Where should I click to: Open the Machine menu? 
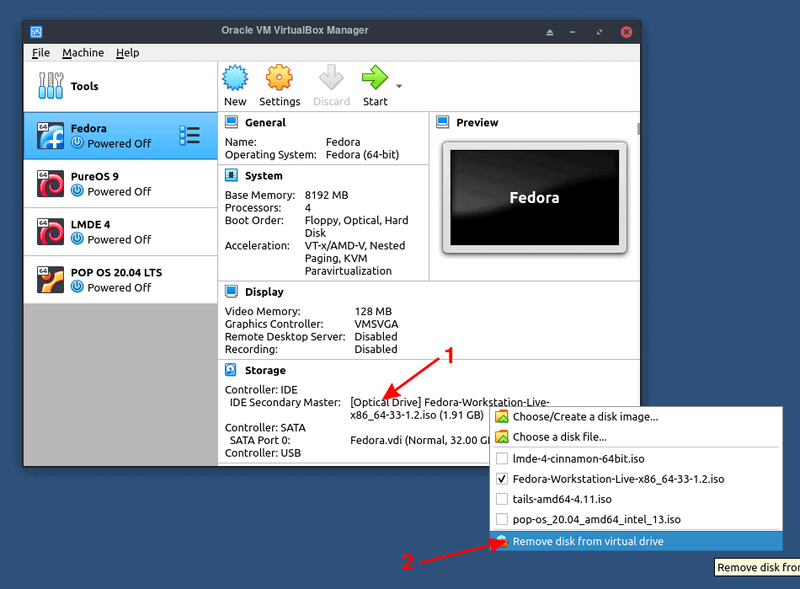pos(83,52)
